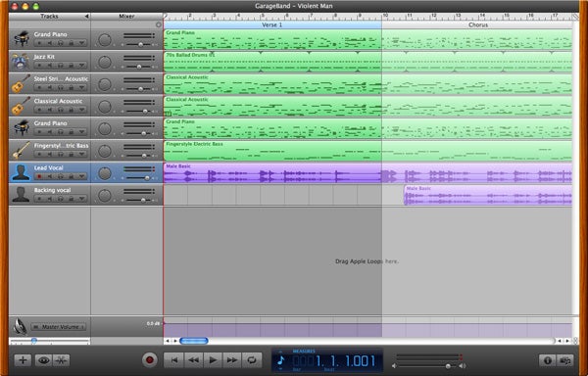Play the song
This screenshot has height=376, width=588.
coord(213,360)
